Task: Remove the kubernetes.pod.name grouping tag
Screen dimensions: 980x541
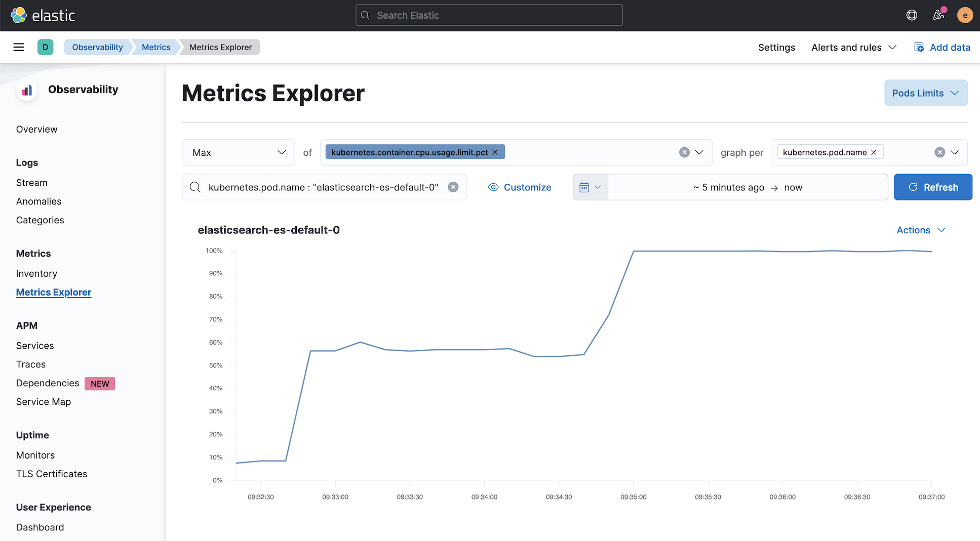Action: pyautogui.click(x=874, y=152)
